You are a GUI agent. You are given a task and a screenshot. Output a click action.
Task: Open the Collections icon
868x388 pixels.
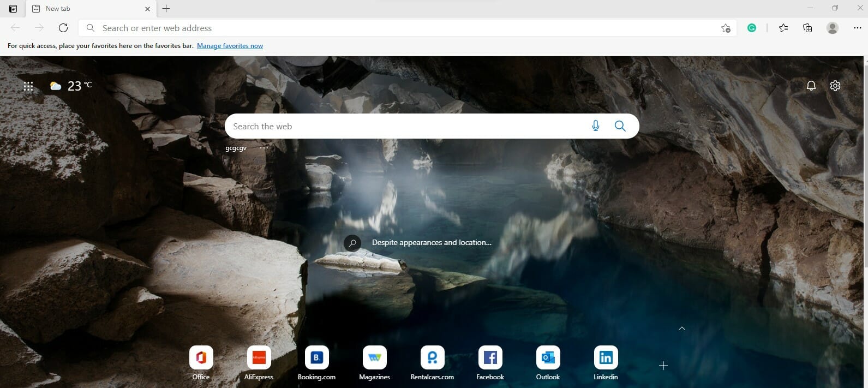808,28
